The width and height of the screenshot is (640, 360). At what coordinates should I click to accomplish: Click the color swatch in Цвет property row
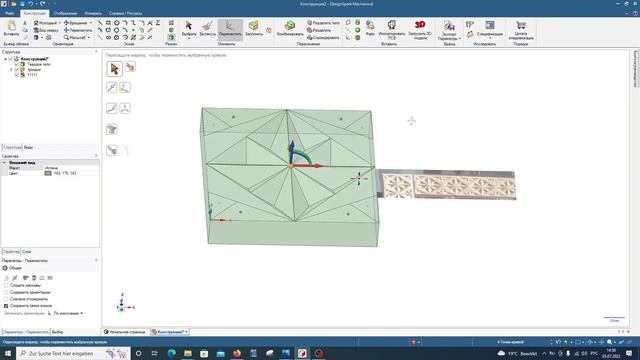(48, 173)
